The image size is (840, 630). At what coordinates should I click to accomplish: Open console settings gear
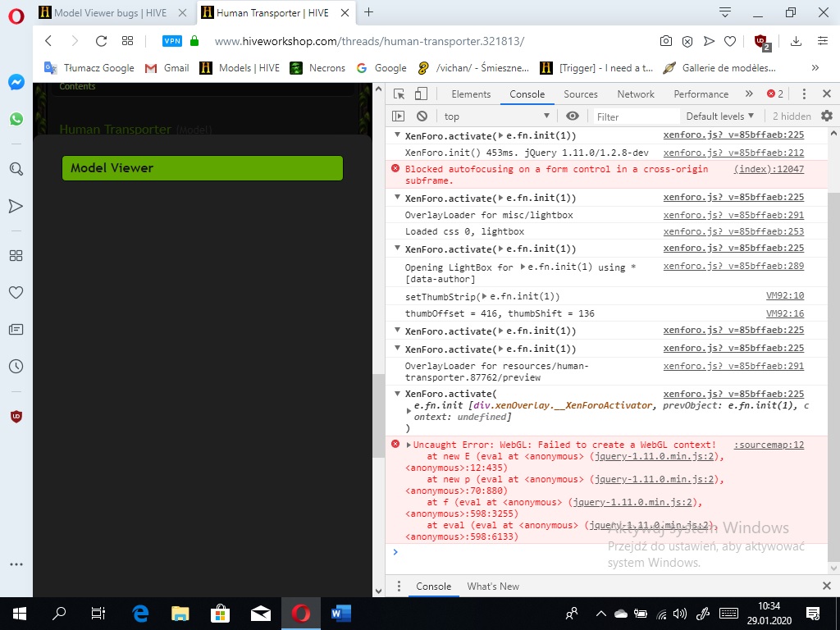point(827,116)
